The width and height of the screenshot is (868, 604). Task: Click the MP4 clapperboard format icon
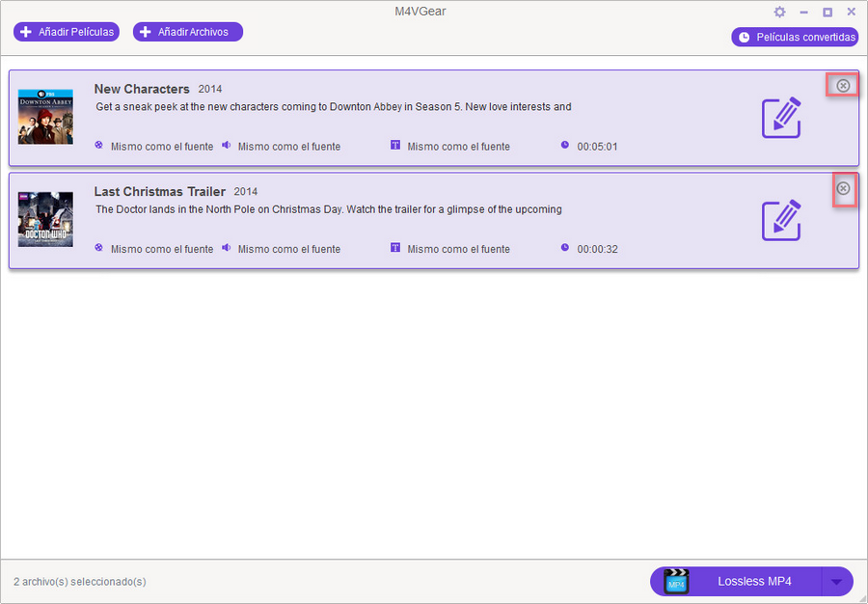(676, 581)
